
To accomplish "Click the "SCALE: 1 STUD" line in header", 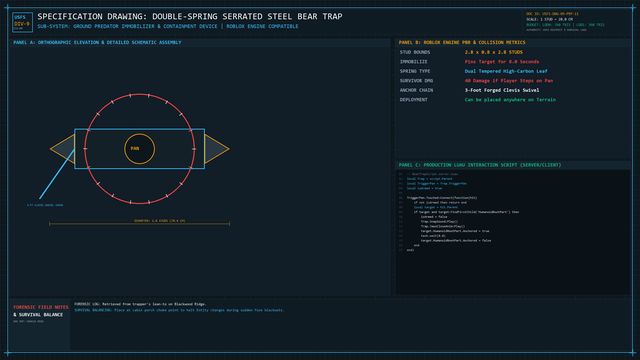I will click(549, 19).
